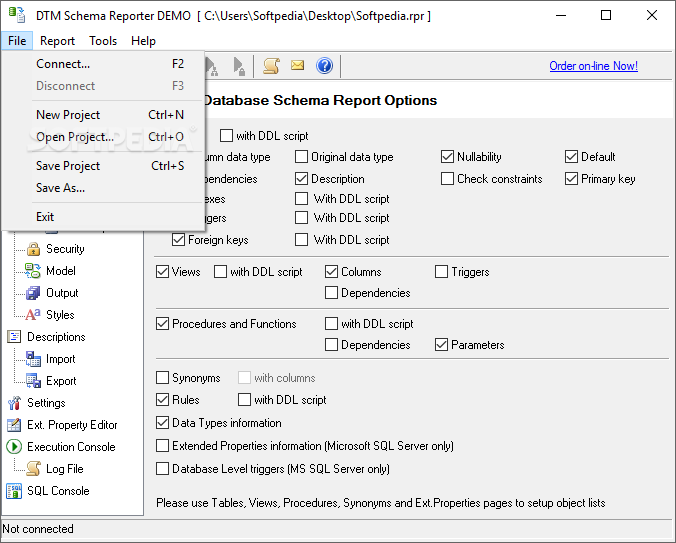
Task: Click the Descriptions page icon
Action: [x=14, y=337]
